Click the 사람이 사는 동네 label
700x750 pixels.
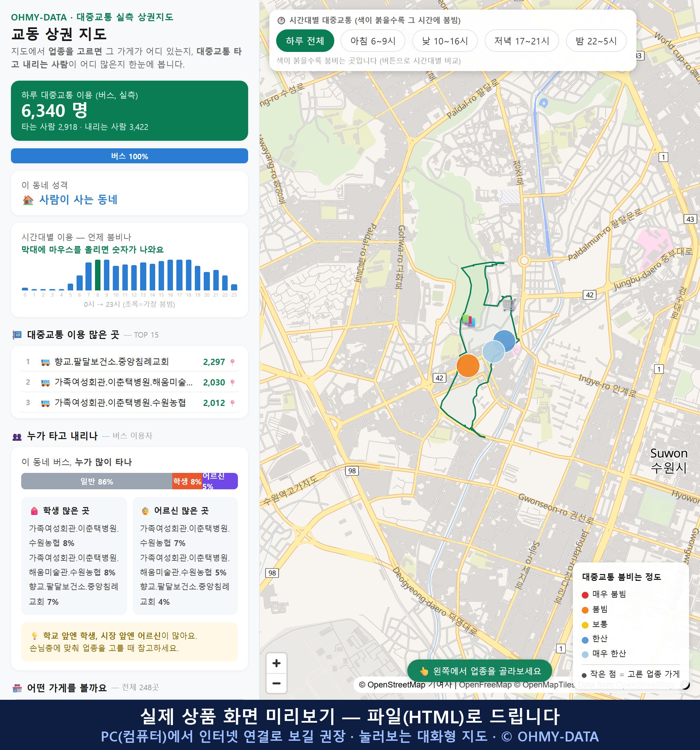click(x=79, y=200)
